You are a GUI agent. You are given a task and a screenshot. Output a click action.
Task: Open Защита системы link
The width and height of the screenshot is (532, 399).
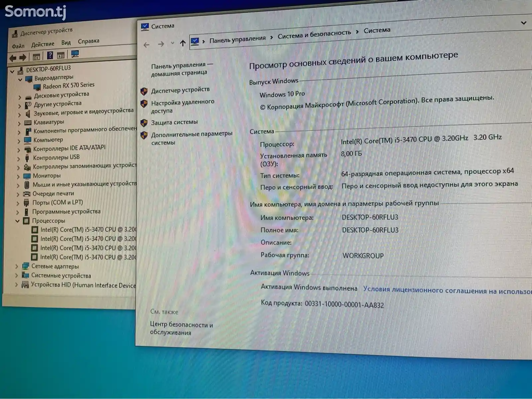point(174,122)
